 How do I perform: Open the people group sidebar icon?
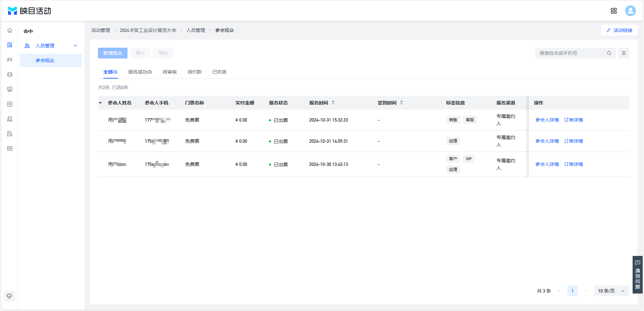pyautogui.click(x=10, y=60)
